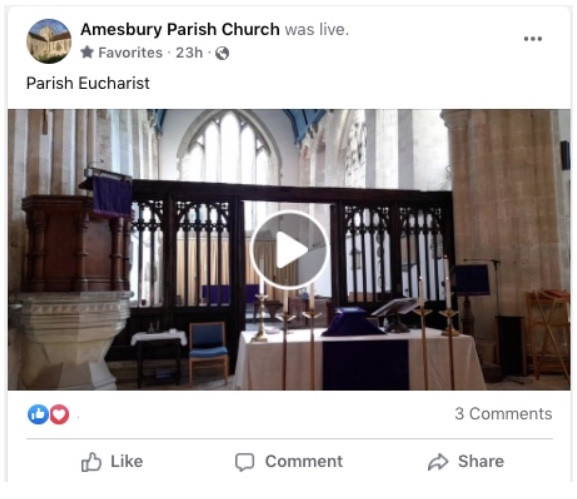577x499 pixels.
Task: Click the Amesbury Parish Church profile picture
Action: click(x=49, y=41)
